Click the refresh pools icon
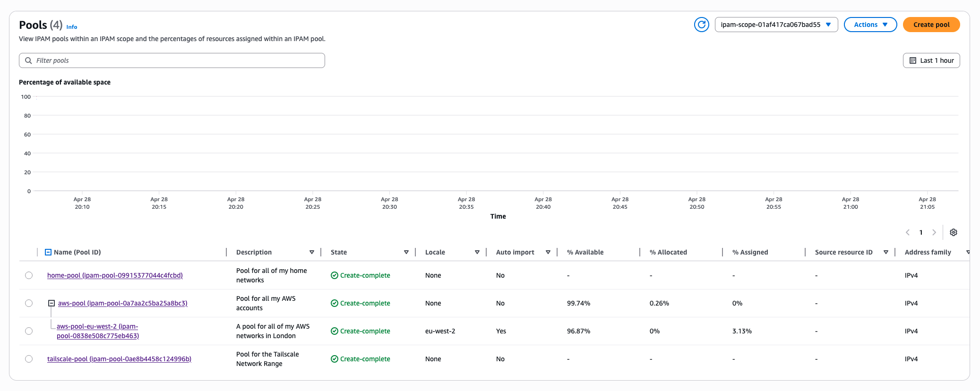 coord(701,25)
